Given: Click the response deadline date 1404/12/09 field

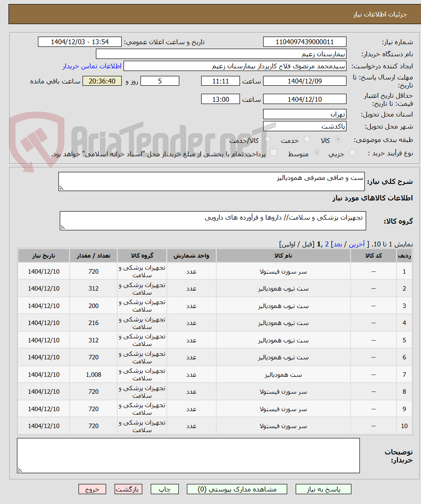Looking at the screenshot, I should click(305, 81).
